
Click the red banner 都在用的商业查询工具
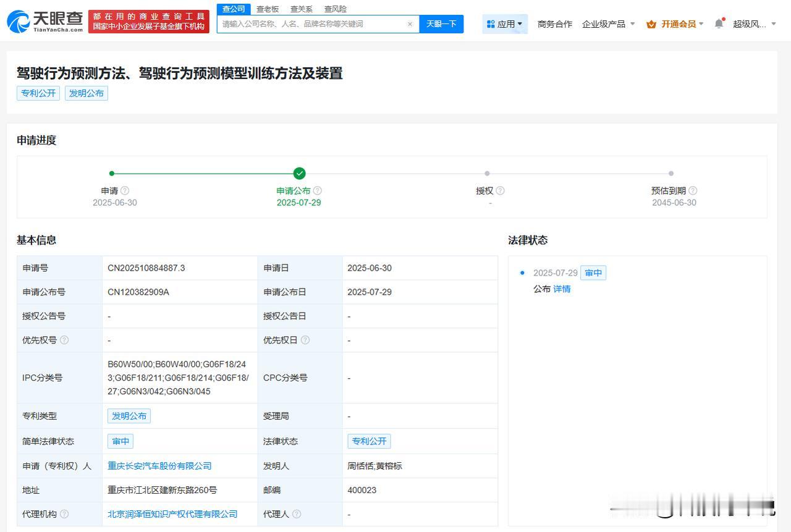point(149,22)
